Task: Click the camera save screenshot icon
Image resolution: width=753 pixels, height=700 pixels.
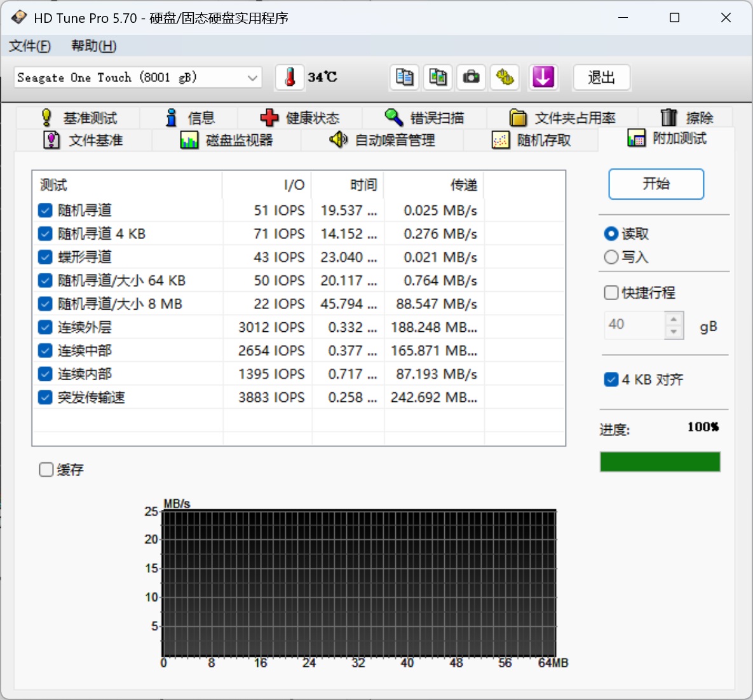Action: click(x=471, y=78)
